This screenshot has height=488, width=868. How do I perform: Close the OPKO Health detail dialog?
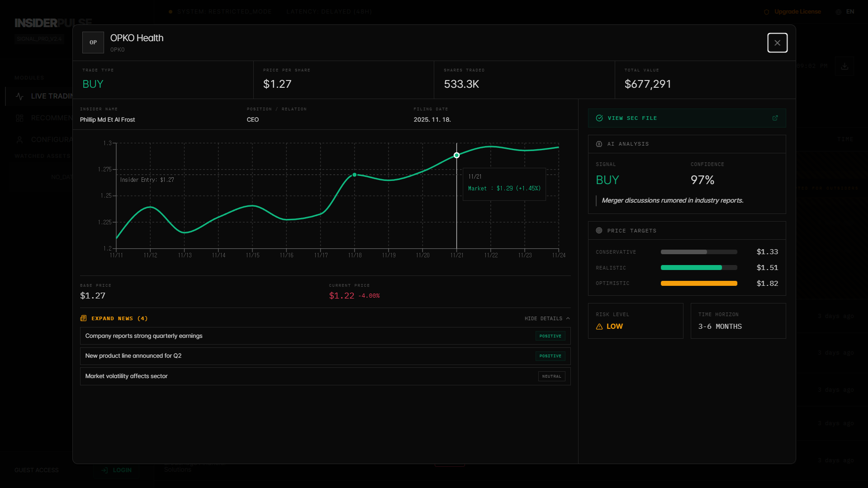[777, 43]
